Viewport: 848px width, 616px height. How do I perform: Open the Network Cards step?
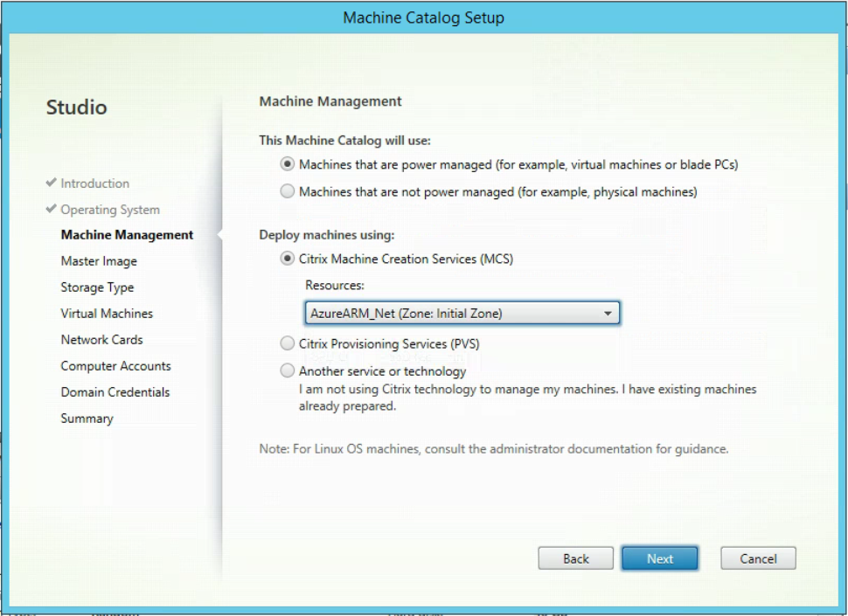coord(101,339)
